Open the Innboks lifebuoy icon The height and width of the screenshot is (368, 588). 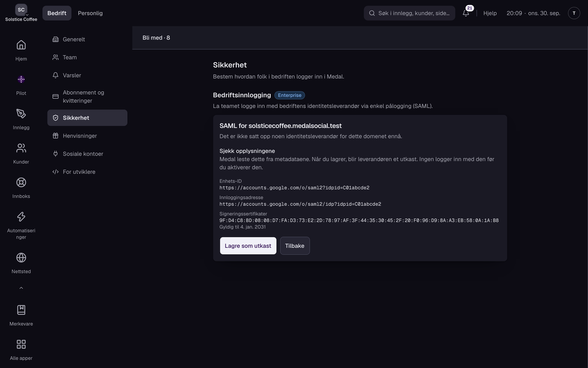point(21,183)
